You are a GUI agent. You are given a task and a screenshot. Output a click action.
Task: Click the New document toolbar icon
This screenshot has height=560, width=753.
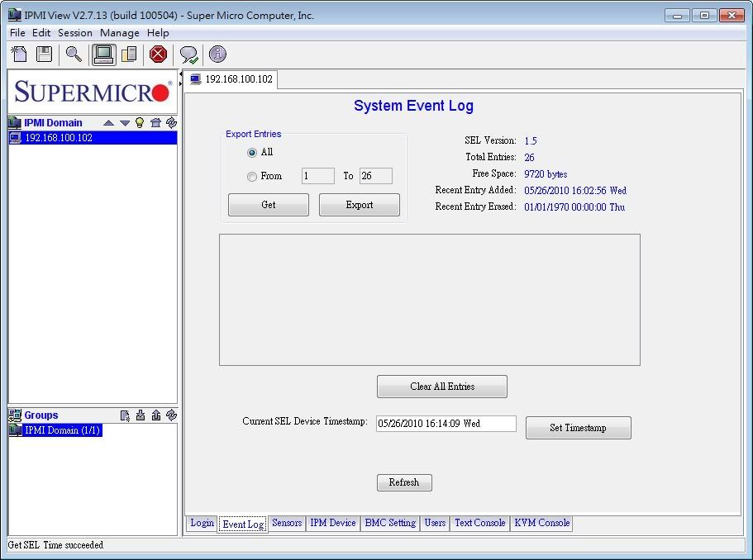19,54
